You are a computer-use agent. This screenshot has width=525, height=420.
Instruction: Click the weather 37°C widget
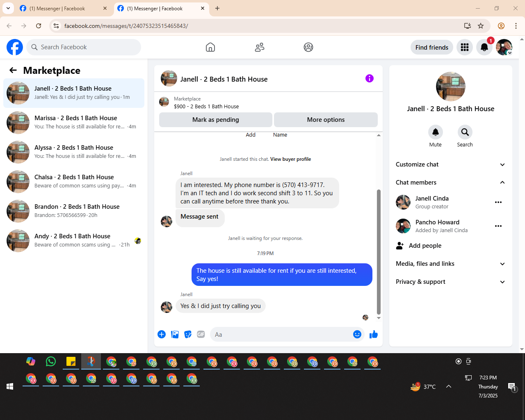(423, 386)
